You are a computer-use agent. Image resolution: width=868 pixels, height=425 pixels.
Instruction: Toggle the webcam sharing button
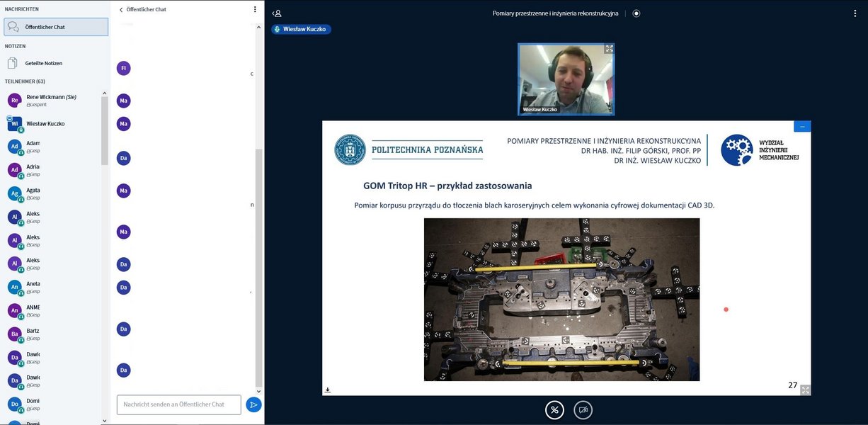point(583,409)
